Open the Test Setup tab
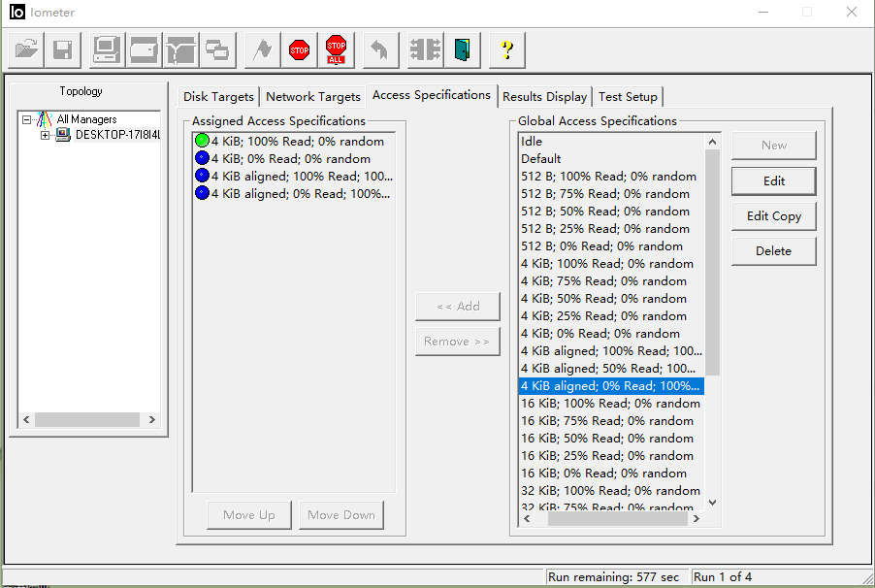 pos(628,97)
